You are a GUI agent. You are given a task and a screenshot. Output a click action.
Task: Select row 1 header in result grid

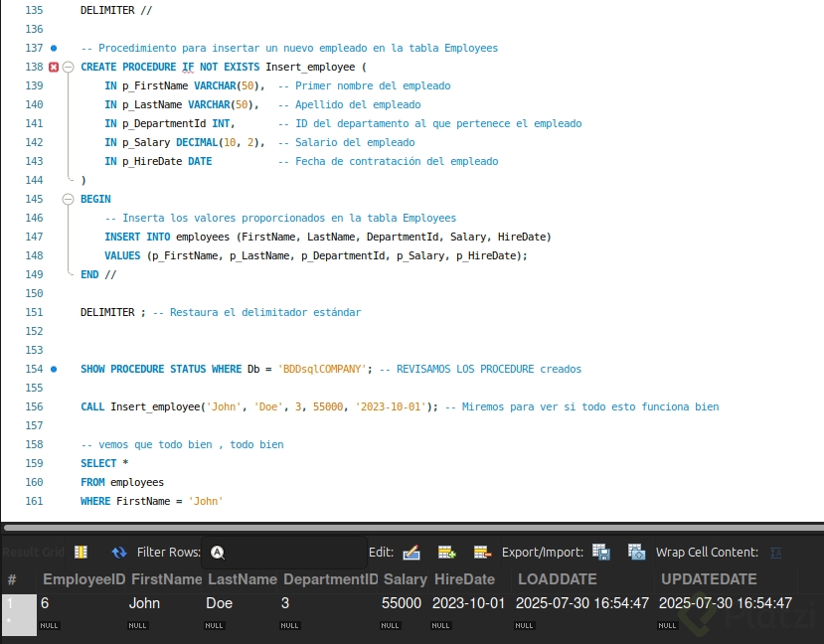coord(19,603)
